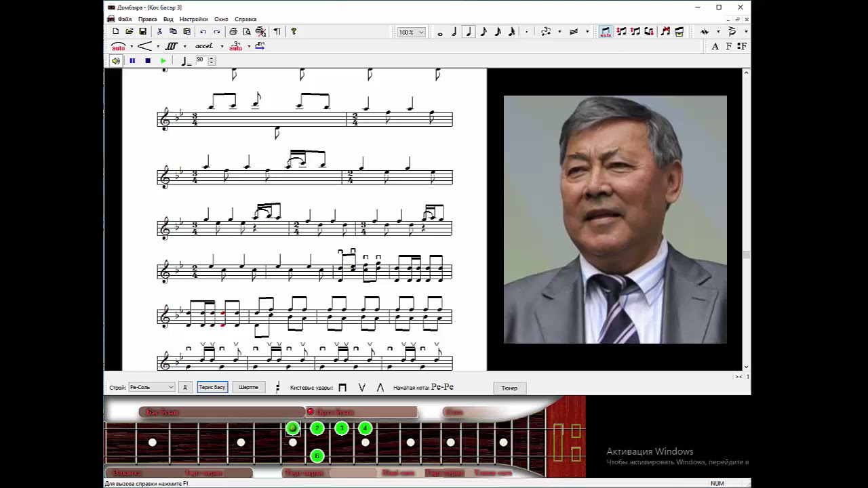Screen dimensions: 868x488
Task: Save the current score
Action: coord(142,32)
